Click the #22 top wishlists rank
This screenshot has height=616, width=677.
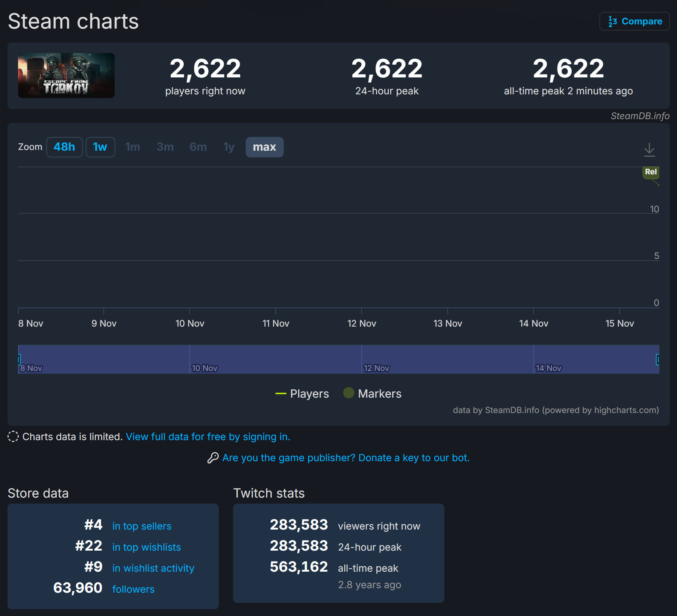tap(89, 546)
